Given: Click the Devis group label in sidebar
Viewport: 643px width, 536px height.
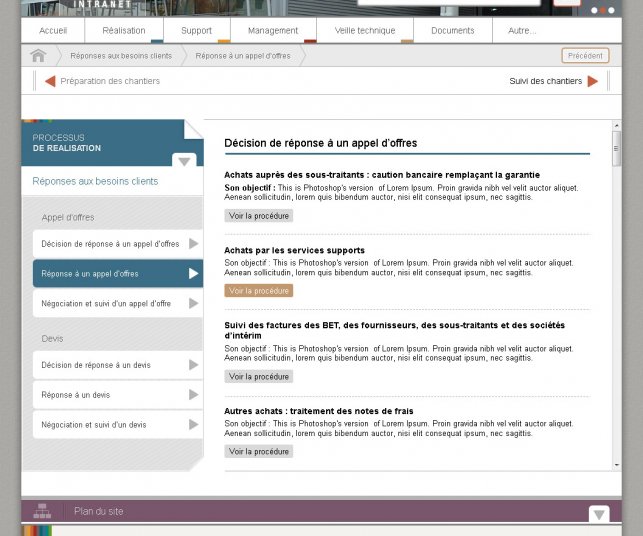Looking at the screenshot, I should [52, 338].
